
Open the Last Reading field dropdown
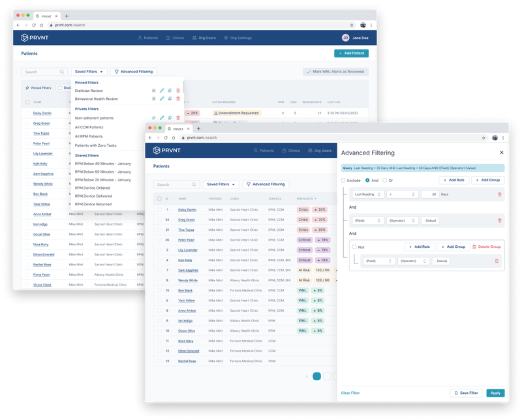[x=367, y=194]
